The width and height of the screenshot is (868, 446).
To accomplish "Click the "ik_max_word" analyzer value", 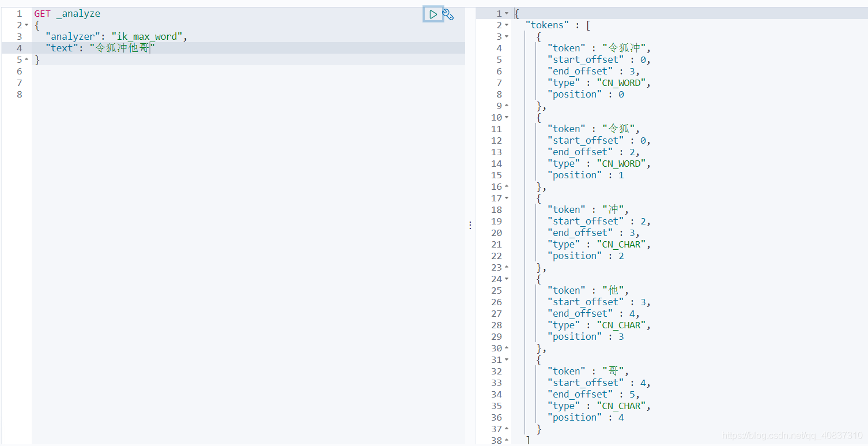I will tap(147, 37).
